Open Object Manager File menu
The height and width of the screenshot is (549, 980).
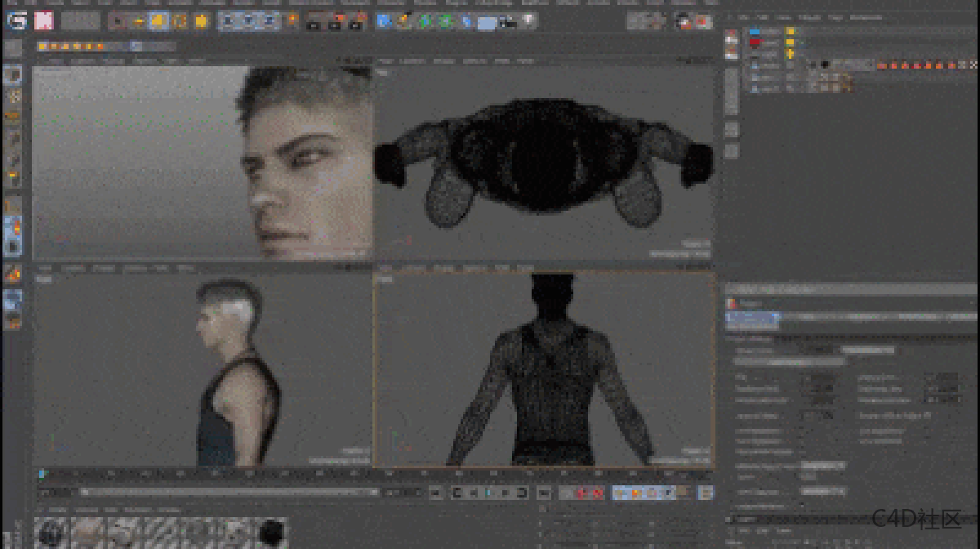pyautogui.click(x=742, y=16)
